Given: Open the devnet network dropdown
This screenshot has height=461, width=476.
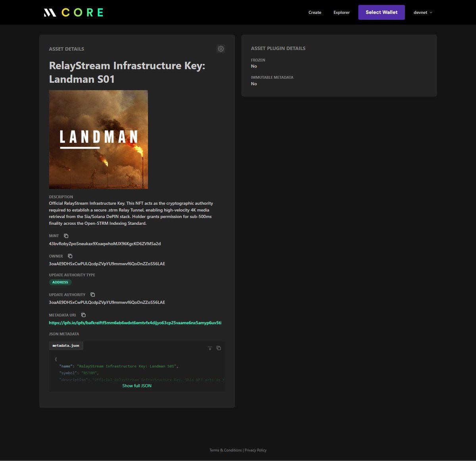Looking at the screenshot, I should 423,13.
